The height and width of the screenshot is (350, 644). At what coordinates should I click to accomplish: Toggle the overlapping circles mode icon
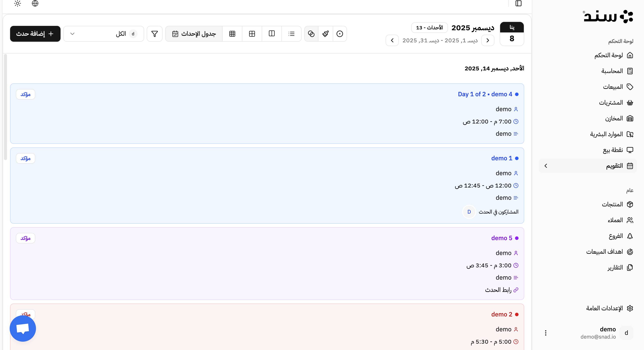click(x=311, y=34)
